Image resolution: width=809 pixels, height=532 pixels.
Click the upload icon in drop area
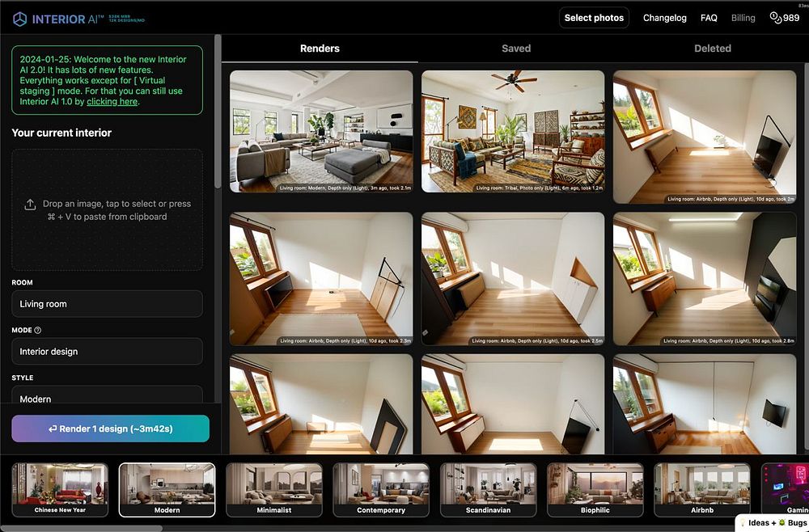coord(30,205)
